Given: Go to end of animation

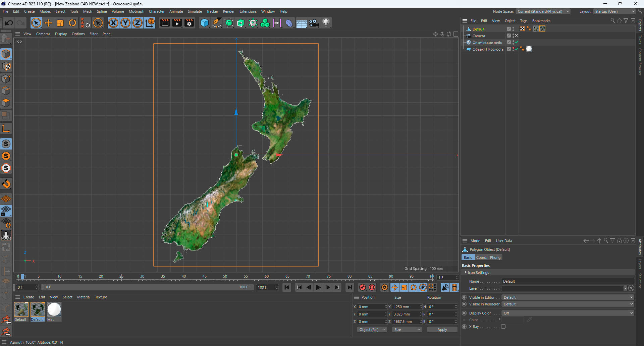Looking at the screenshot, I should tap(350, 287).
